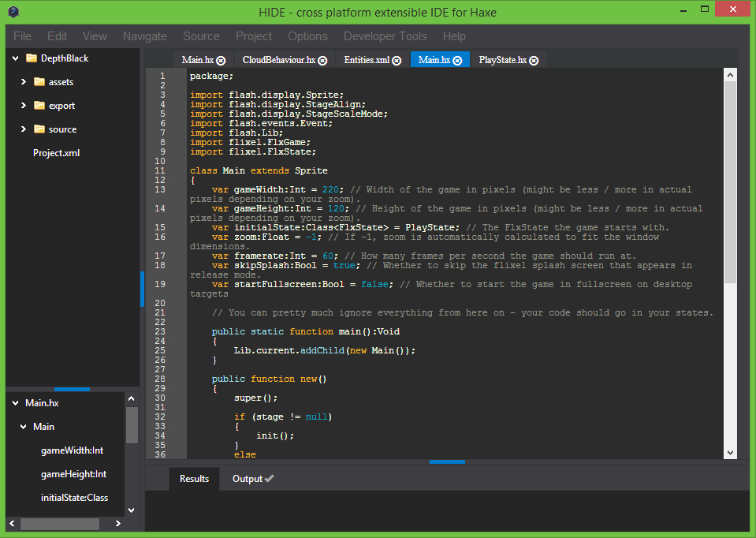Expand the export folder
This screenshot has height=538, width=756.
point(23,106)
